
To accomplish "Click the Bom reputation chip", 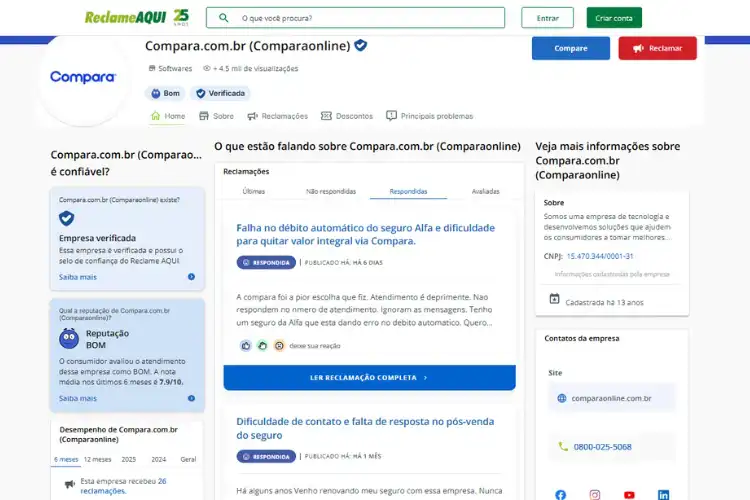I will click(x=165, y=93).
